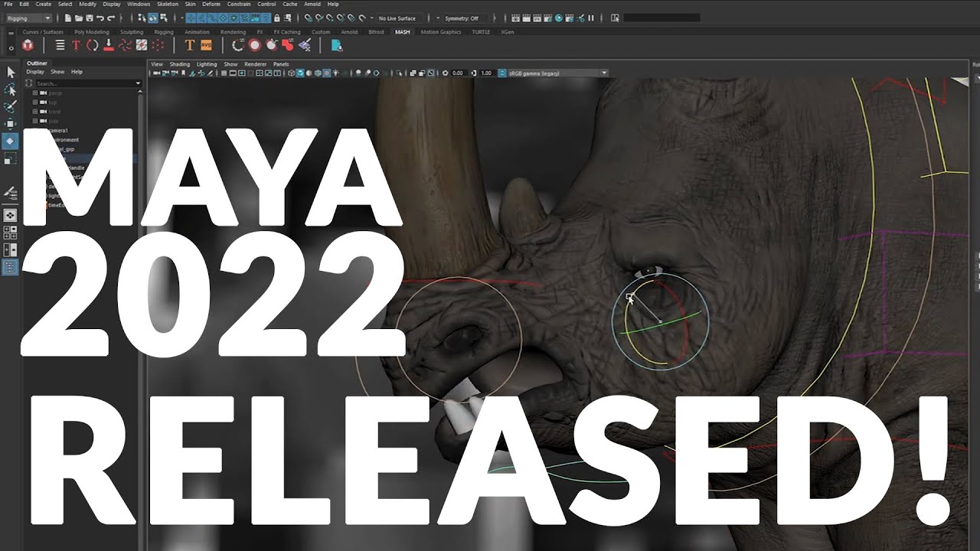Open the Skeleton menu
980x551 pixels.
(x=168, y=4)
